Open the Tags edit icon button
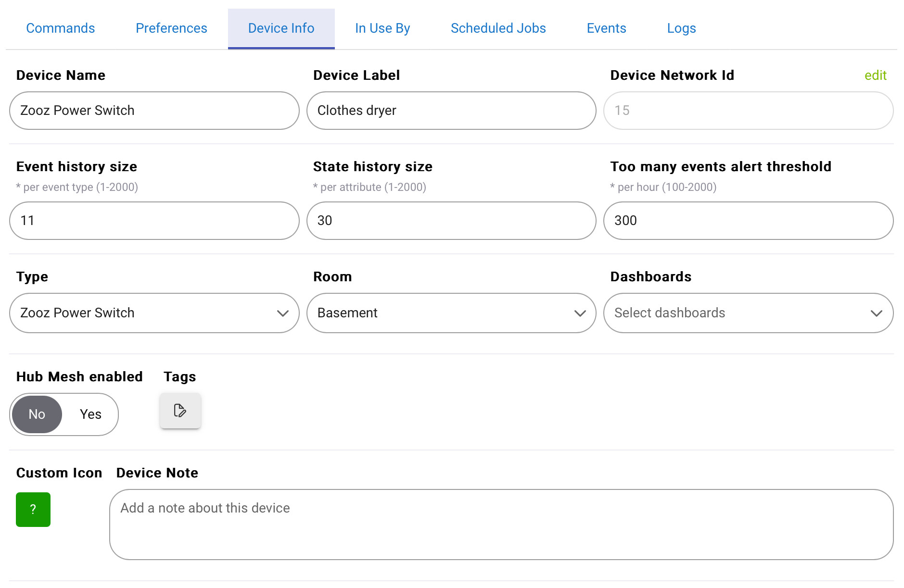Image resolution: width=904 pixels, height=588 pixels. pos(180,411)
